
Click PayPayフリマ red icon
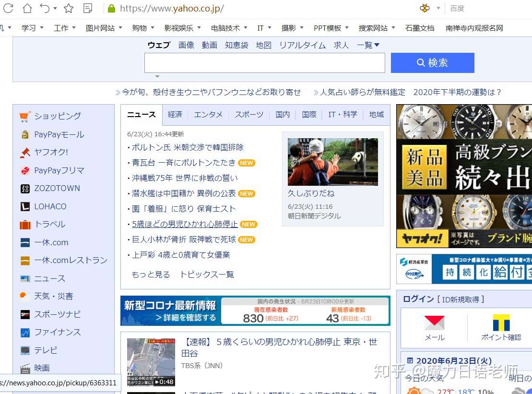click(25, 170)
